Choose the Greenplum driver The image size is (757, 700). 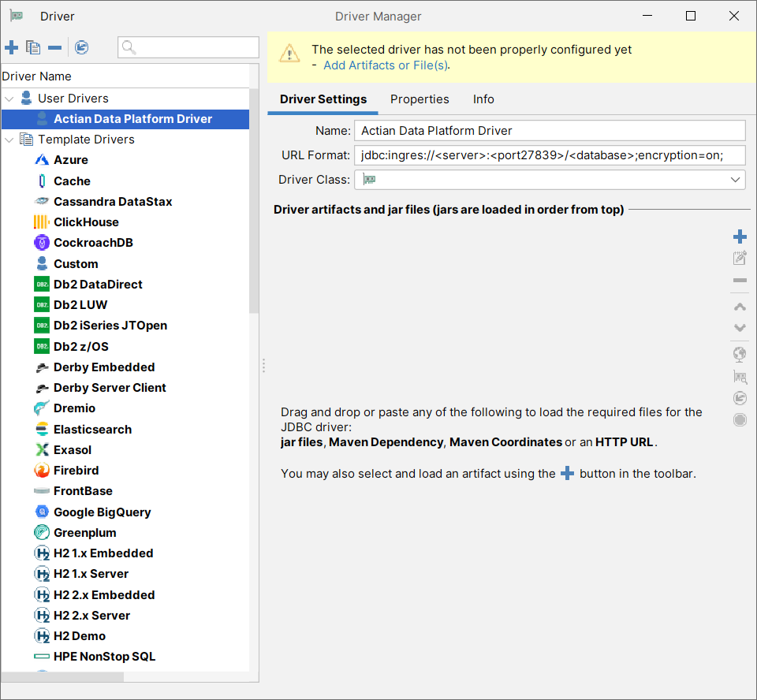tap(84, 532)
